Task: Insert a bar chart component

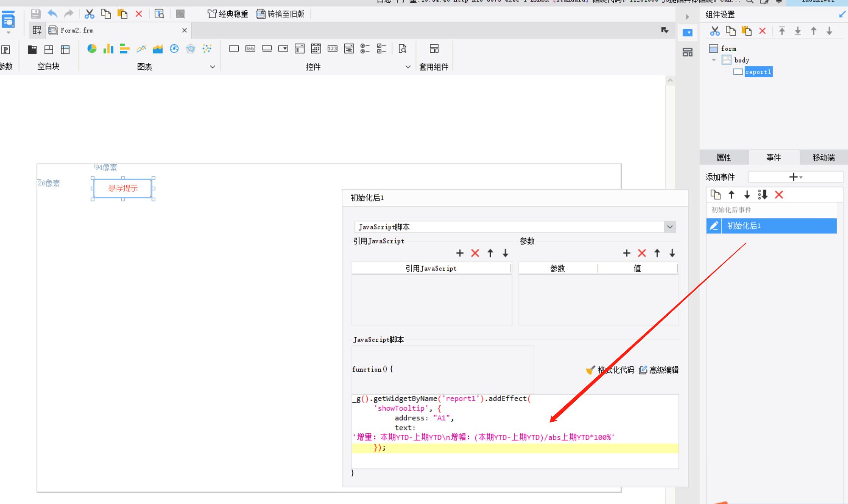Action: [x=125, y=49]
